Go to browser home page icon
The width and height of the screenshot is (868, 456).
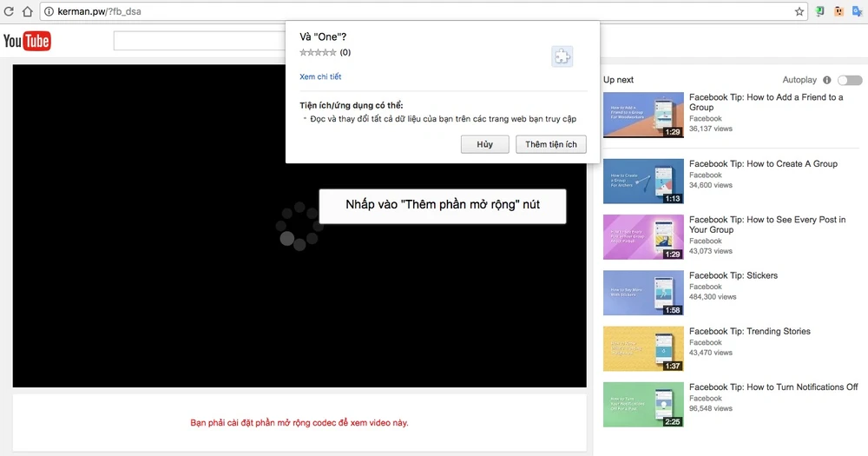27,11
